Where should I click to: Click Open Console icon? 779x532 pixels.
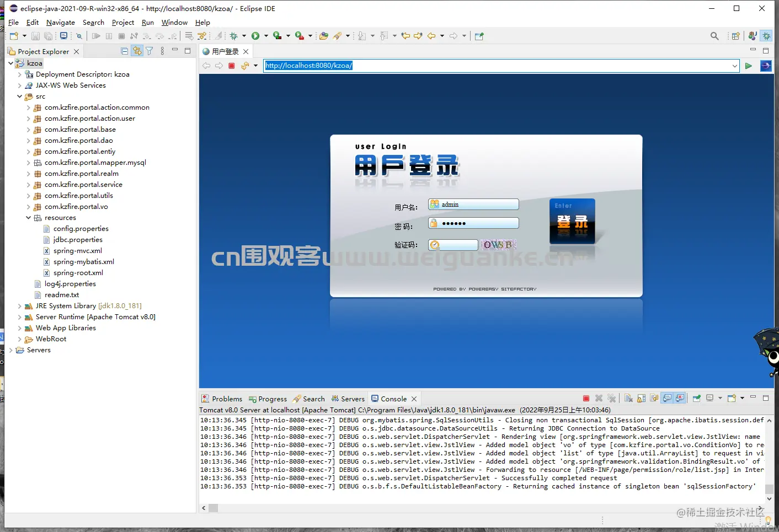[732, 398]
